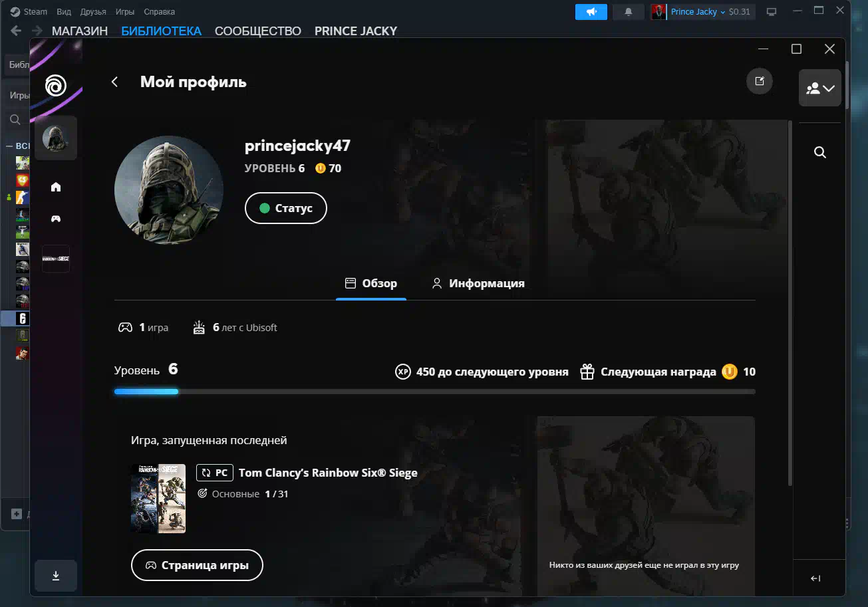Screen dimensions: 868x607
Task: Expand the friends panel dropdown
Action: pyautogui.click(x=820, y=88)
